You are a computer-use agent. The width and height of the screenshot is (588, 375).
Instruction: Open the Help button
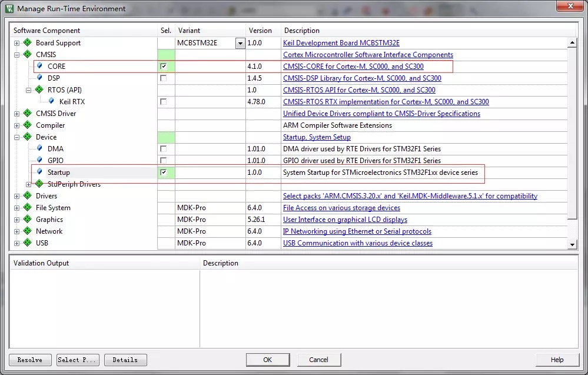point(557,360)
